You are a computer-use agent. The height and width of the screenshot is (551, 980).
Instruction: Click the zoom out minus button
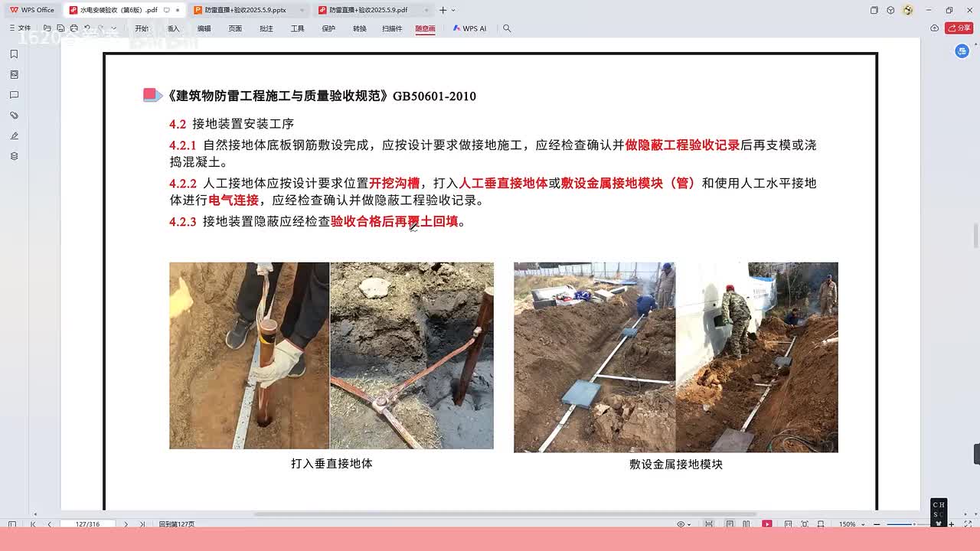[x=877, y=524]
